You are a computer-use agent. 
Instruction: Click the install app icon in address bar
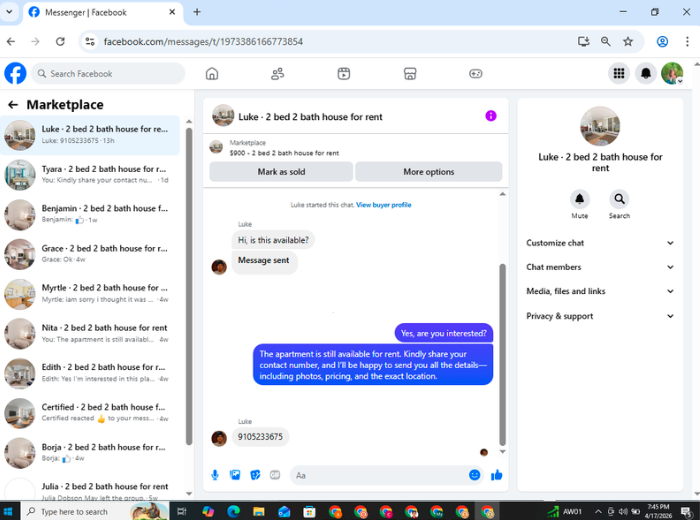583,42
